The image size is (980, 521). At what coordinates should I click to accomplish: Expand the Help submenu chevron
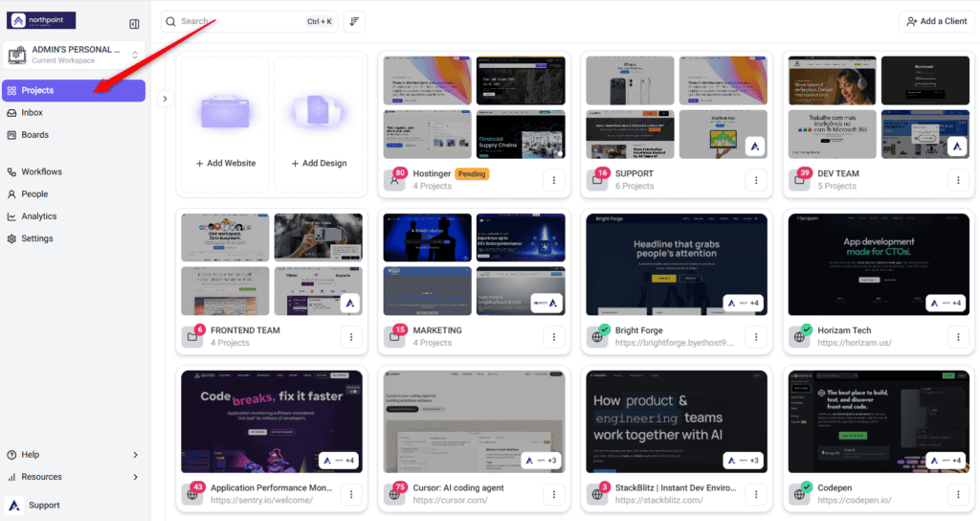[x=136, y=455]
